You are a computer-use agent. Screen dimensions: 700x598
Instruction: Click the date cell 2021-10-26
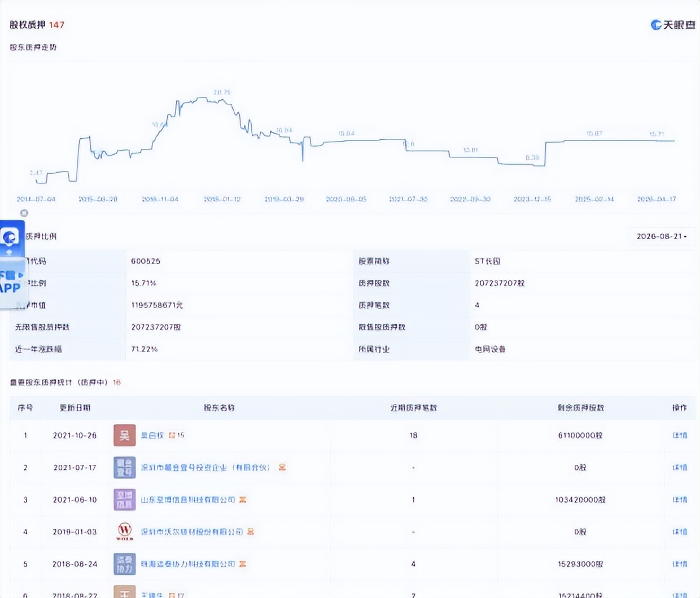pos(75,436)
